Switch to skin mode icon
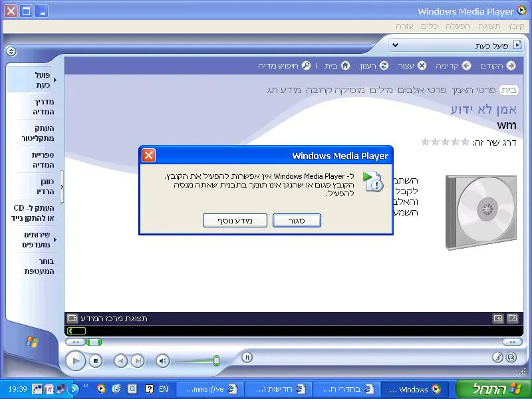 coord(511,357)
